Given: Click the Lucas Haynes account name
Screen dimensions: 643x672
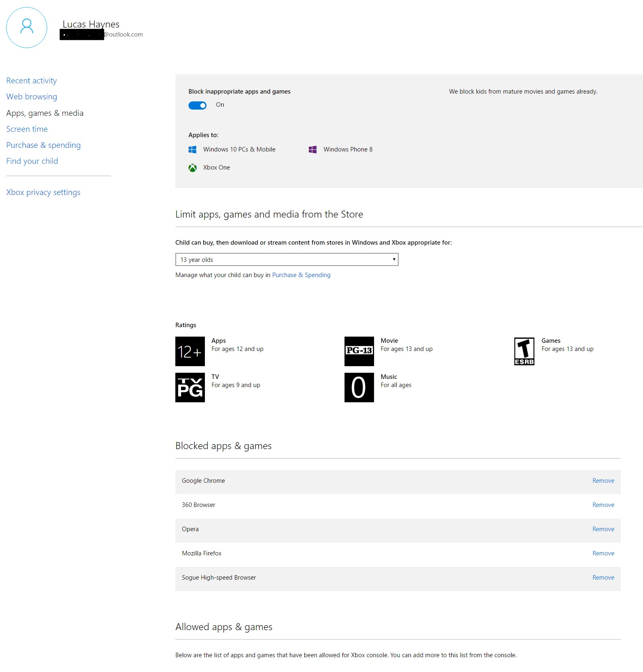Looking at the screenshot, I should coord(91,24).
